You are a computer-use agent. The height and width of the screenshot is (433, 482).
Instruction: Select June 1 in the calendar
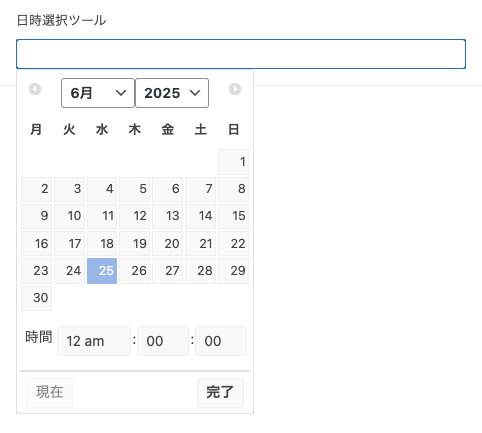[233, 162]
